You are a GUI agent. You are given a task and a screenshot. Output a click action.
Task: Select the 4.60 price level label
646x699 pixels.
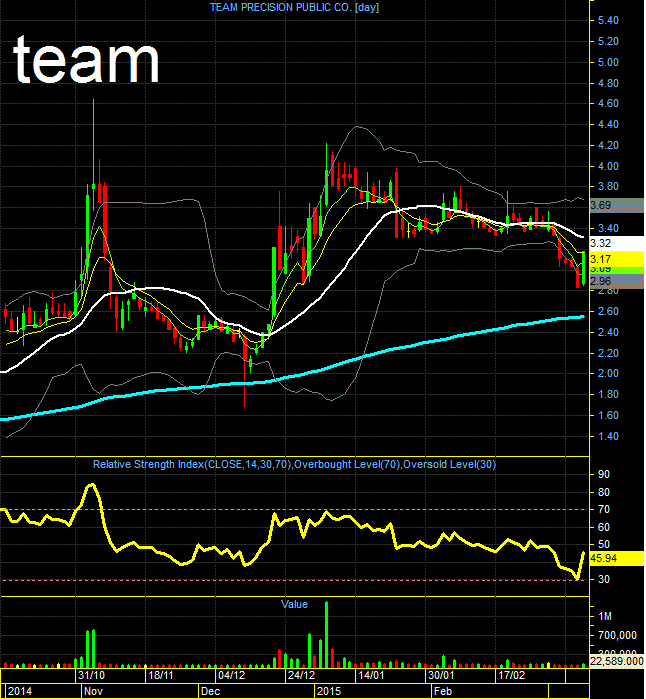pyautogui.click(x=608, y=103)
